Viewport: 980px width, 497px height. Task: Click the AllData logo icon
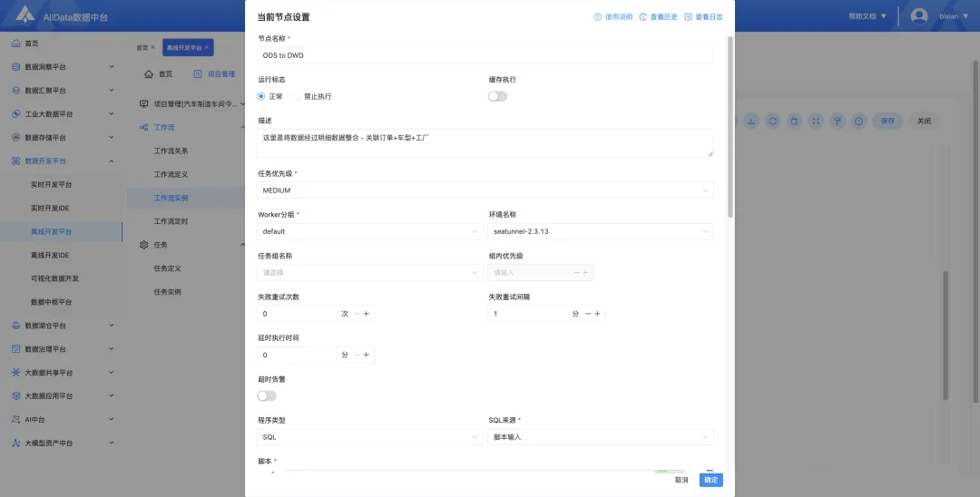click(x=25, y=15)
